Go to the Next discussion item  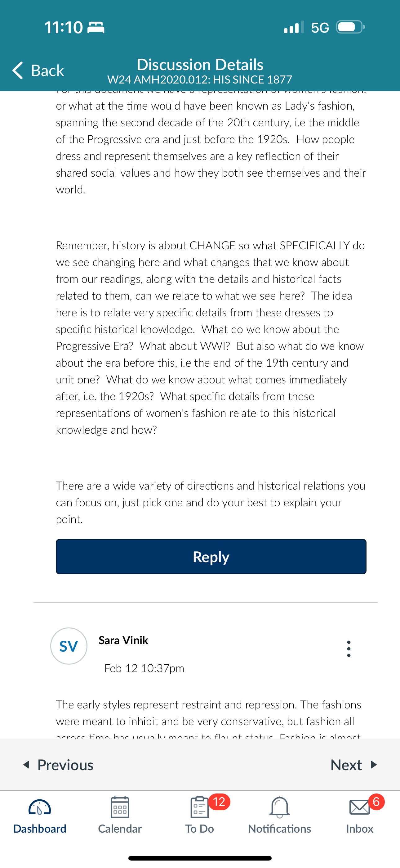(353, 765)
